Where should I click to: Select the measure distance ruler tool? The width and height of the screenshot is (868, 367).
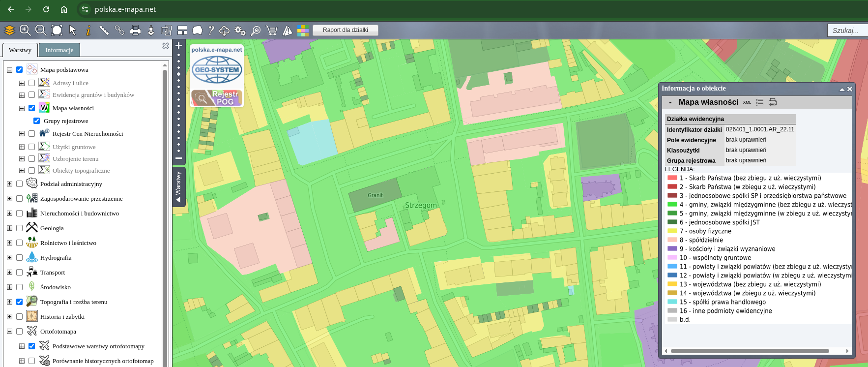[x=104, y=31]
